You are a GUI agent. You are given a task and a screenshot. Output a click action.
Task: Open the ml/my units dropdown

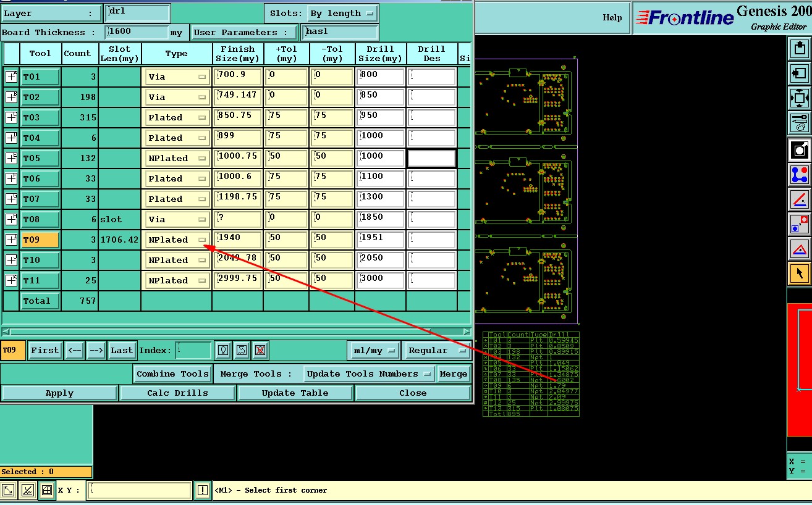(x=373, y=350)
